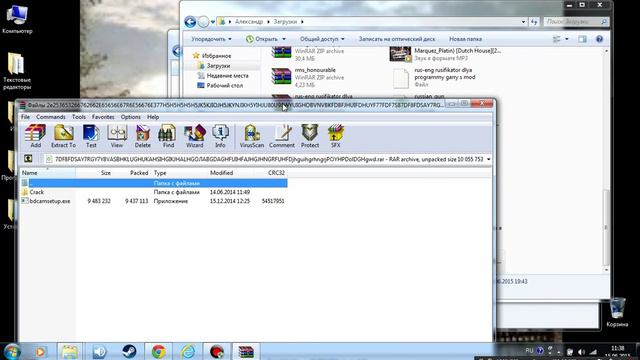Viewport: 640px width, 360px height.
Task: Click the Protect archive icon
Action: click(x=310, y=136)
